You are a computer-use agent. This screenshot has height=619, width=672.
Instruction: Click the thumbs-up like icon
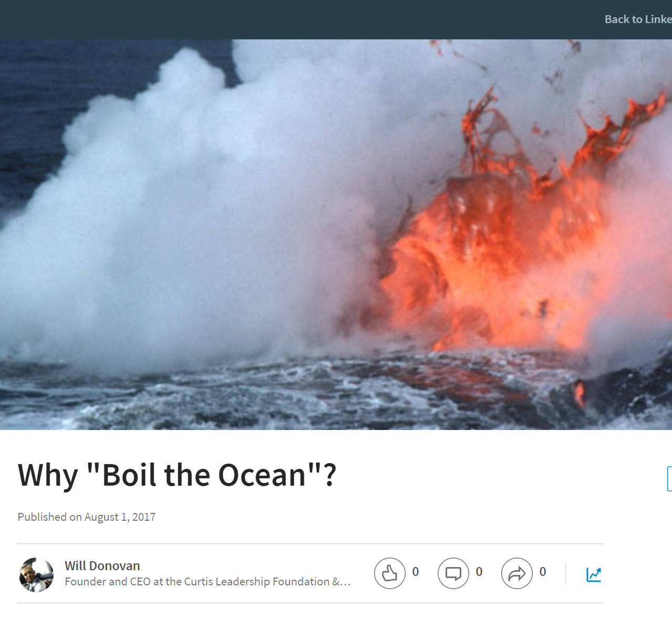coord(389,573)
